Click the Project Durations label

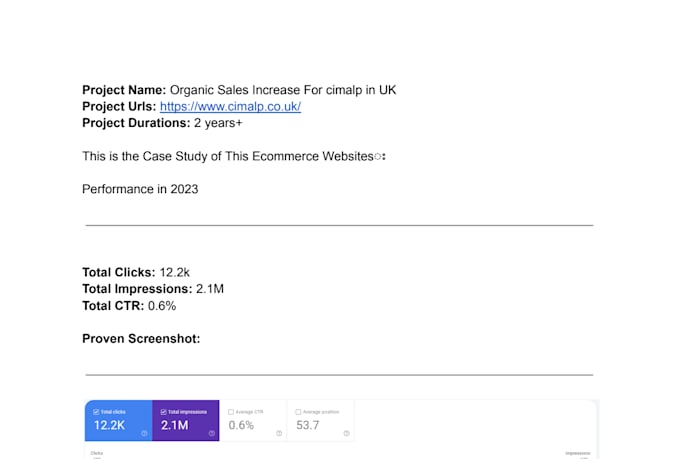click(136, 123)
